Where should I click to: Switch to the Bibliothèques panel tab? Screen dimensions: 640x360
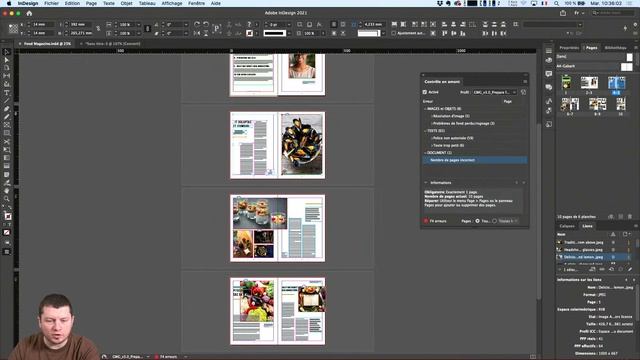point(616,48)
